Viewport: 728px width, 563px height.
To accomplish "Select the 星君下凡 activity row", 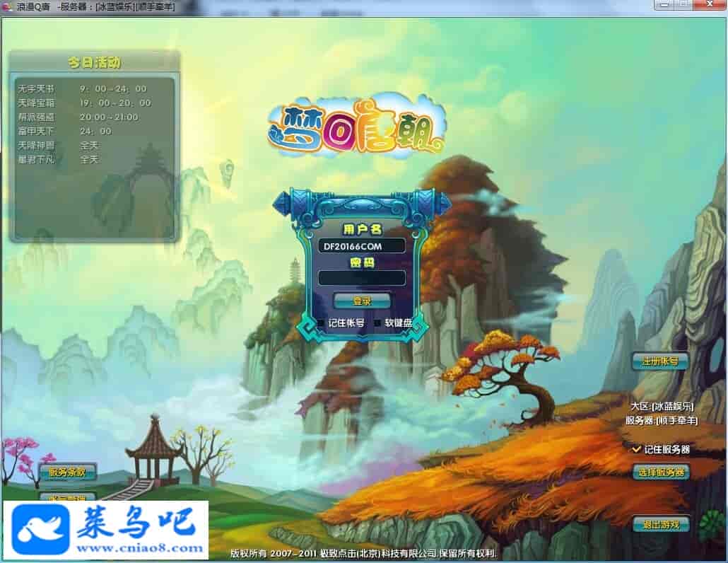I will [58, 159].
